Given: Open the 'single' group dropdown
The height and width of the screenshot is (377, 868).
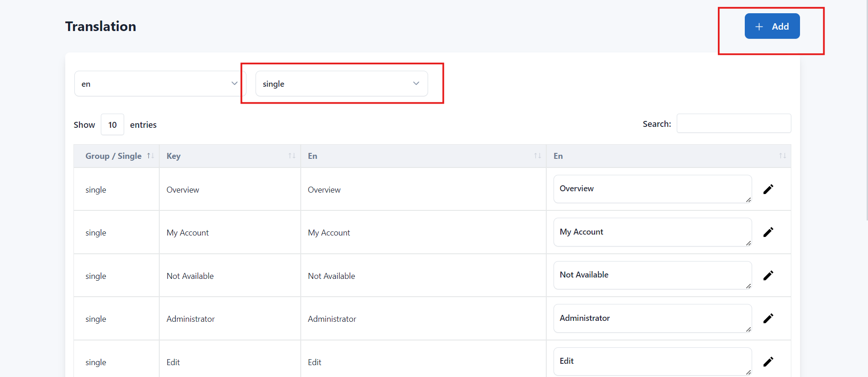Looking at the screenshot, I should point(341,84).
